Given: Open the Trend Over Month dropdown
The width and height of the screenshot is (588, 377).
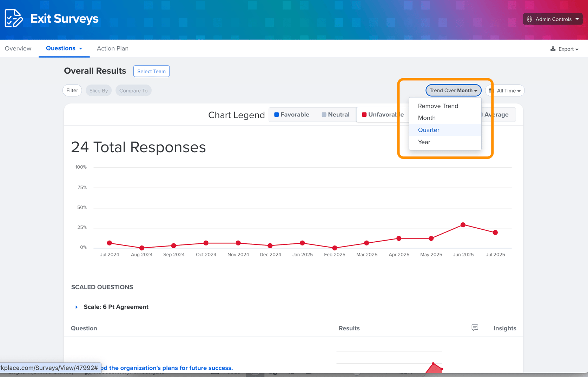Looking at the screenshot, I should pyautogui.click(x=453, y=90).
